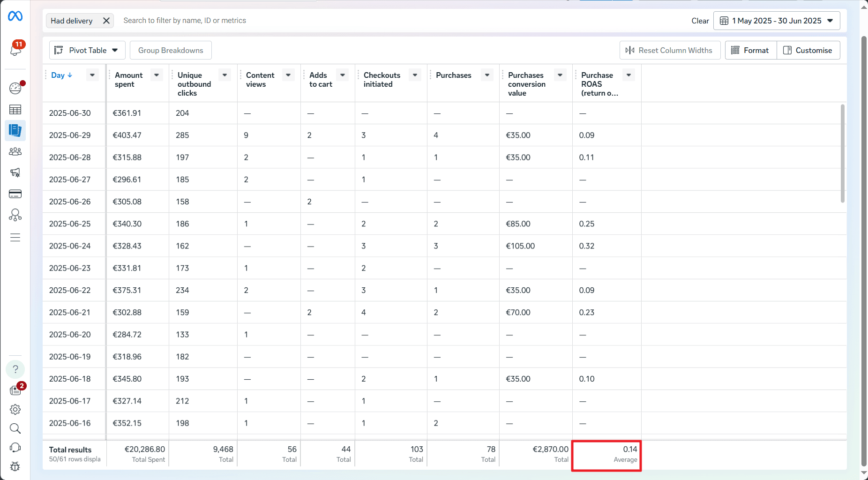Open Ads reporting icon in sidebar

pyautogui.click(x=15, y=130)
